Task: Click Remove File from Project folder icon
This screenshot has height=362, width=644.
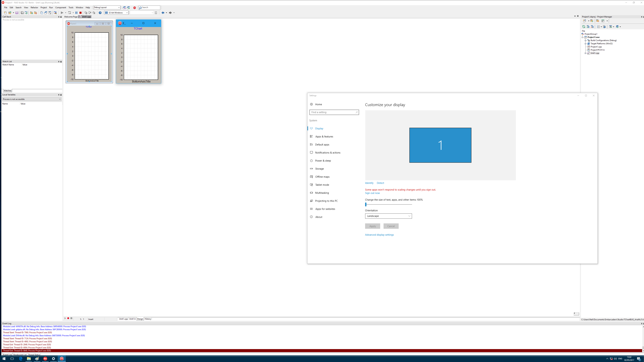Action: coord(36,13)
